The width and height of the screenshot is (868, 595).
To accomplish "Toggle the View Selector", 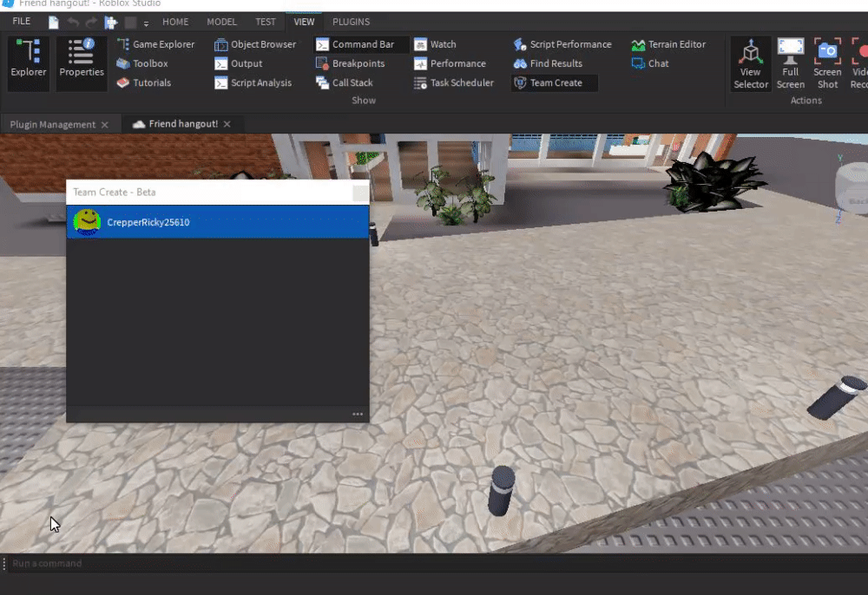I will pyautogui.click(x=751, y=63).
